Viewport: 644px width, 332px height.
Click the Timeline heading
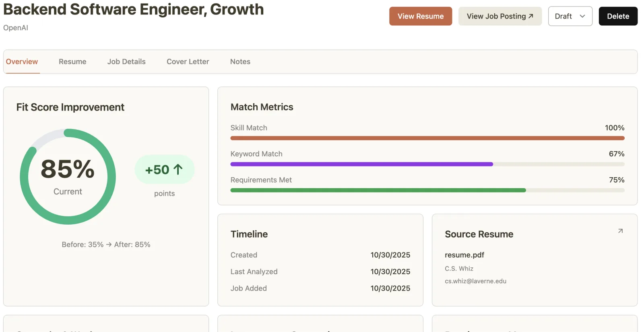249,234
